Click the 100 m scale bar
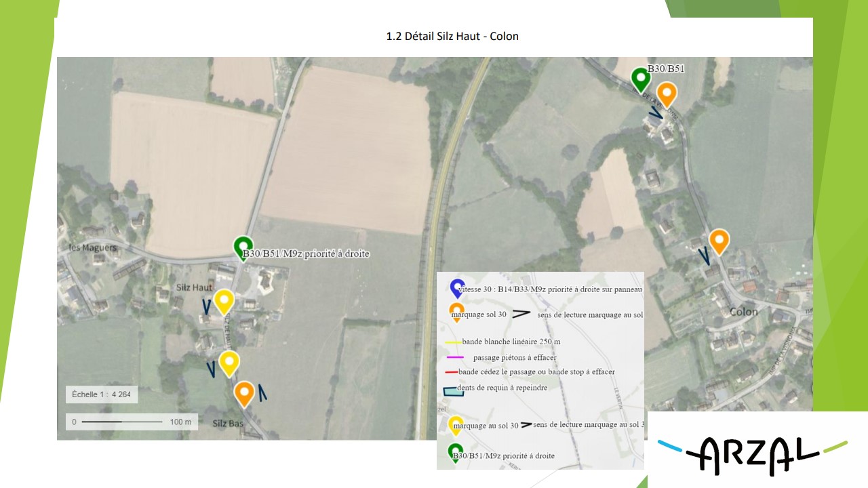This screenshot has width=868, height=488. pos(132,422)
